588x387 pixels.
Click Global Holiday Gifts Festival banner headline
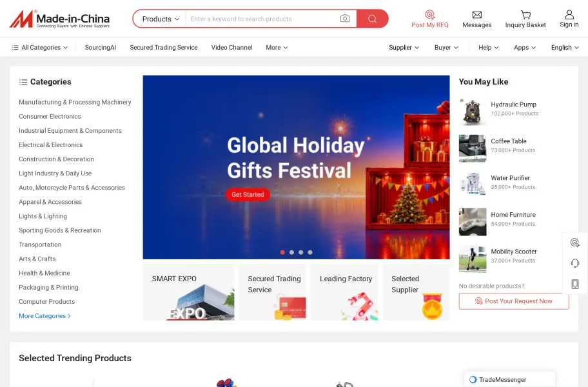(295, 158)
